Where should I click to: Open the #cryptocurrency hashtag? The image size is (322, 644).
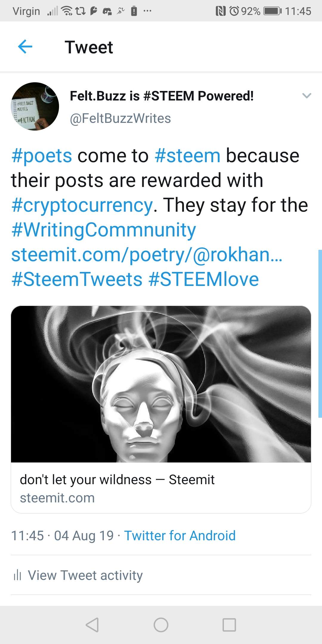(82, 205)
